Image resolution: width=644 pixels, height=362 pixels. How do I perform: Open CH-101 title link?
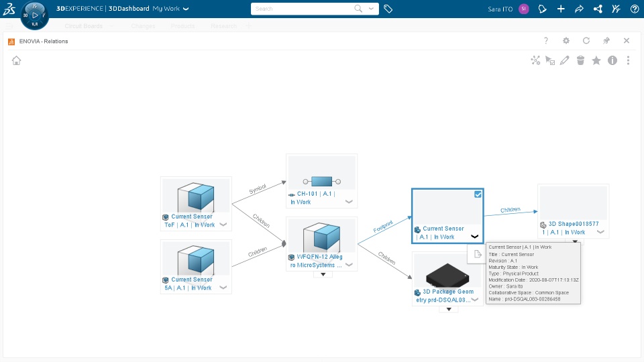(x=313, y=197)
